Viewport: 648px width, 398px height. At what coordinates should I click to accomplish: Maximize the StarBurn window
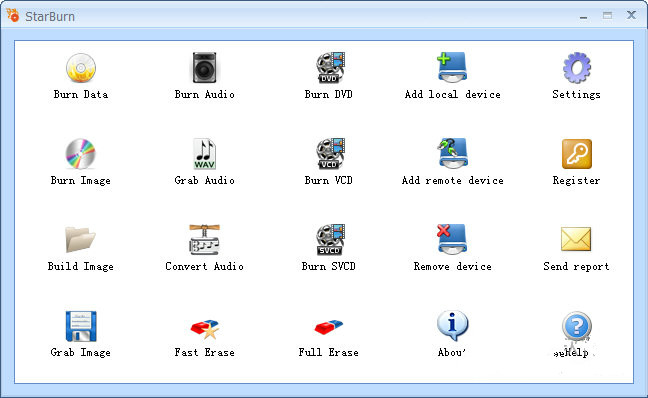[x=608, y=16]
